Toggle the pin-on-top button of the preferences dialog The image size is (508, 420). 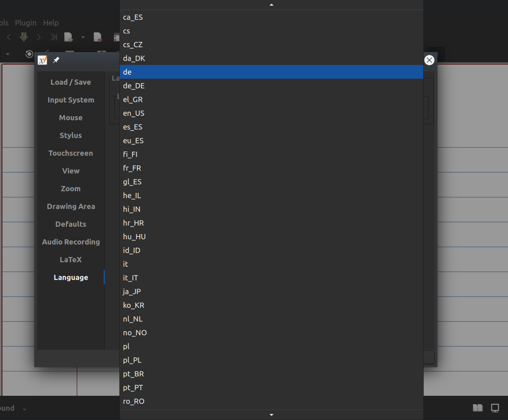[56, 60]
